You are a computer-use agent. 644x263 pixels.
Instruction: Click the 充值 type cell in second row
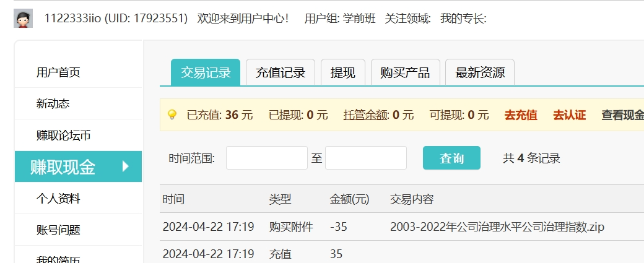pyautogui.click(x=280, y=254)
